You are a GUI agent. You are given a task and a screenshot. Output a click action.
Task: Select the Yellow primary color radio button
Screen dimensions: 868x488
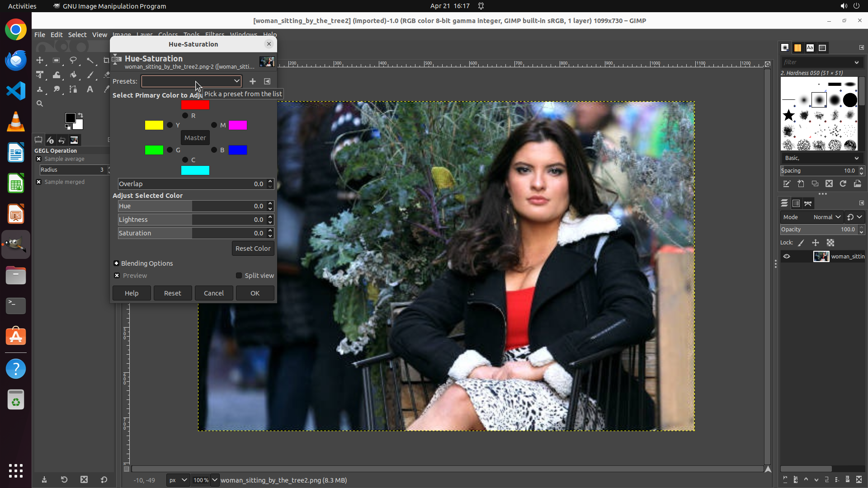pos(170,125)
